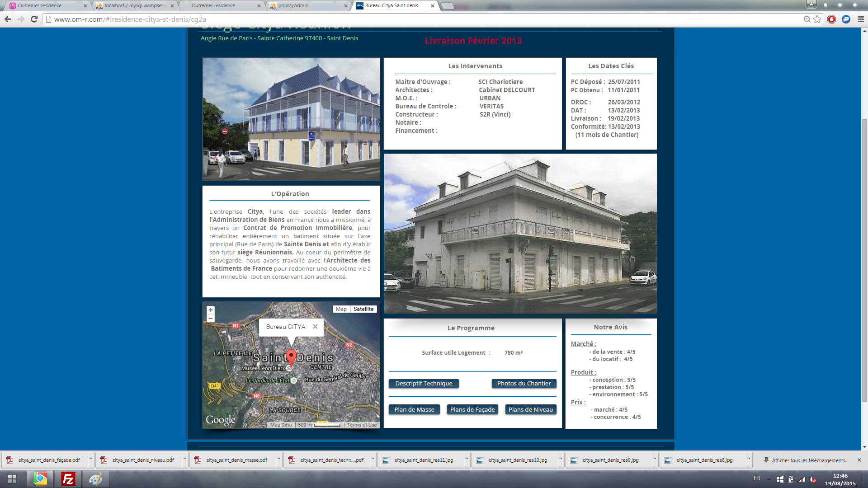868x488 pixels.
Task: Go forward in browser history
Action: tap(21, 19)
